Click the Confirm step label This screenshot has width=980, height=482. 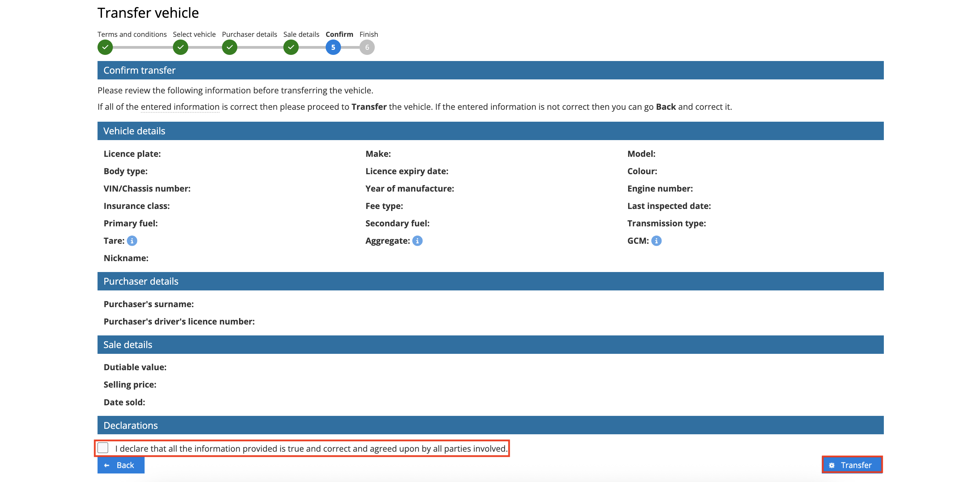click(339, 34)
